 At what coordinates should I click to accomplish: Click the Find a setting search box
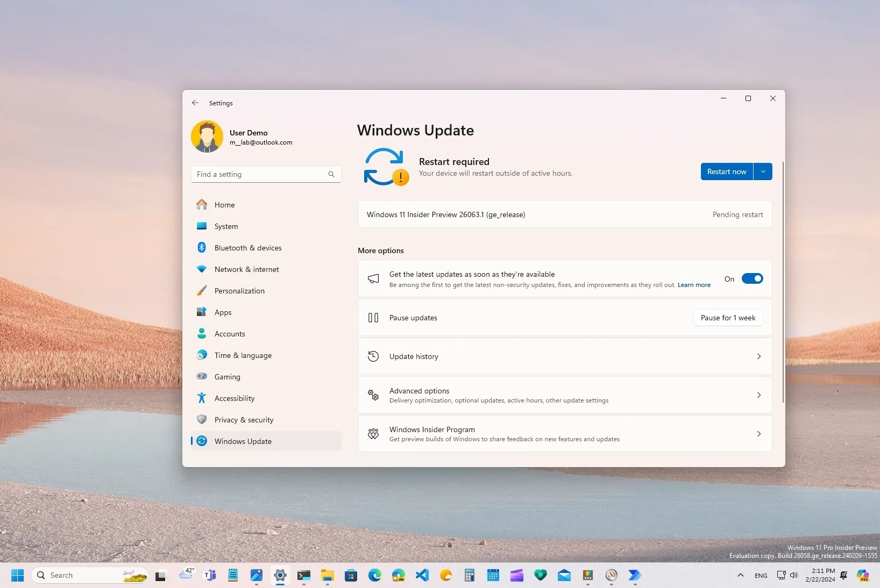pos(266,174)
